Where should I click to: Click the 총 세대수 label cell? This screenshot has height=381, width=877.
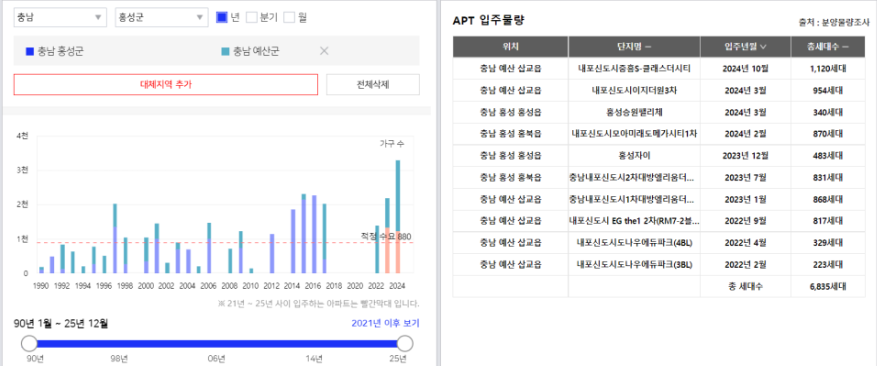(x=746, y=286)
